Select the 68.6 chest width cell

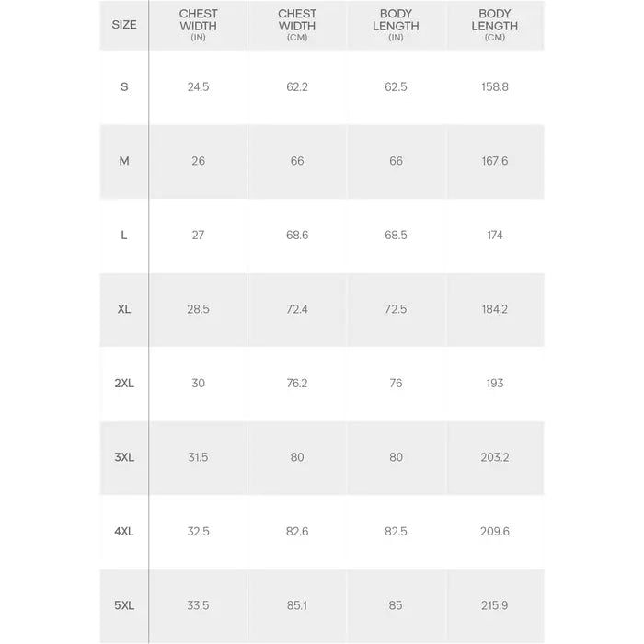[297, 235]
